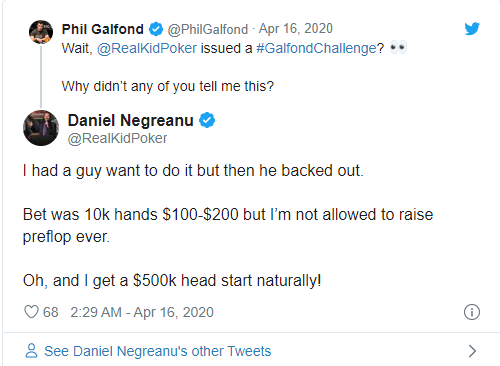Click Daniel Negreanu's verified badge

(207, 120)
